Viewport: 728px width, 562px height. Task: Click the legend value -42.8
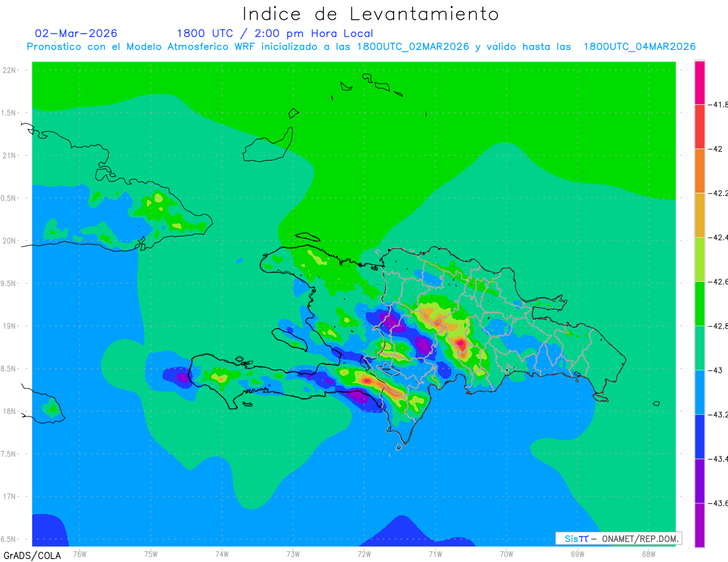pos(718,326)
